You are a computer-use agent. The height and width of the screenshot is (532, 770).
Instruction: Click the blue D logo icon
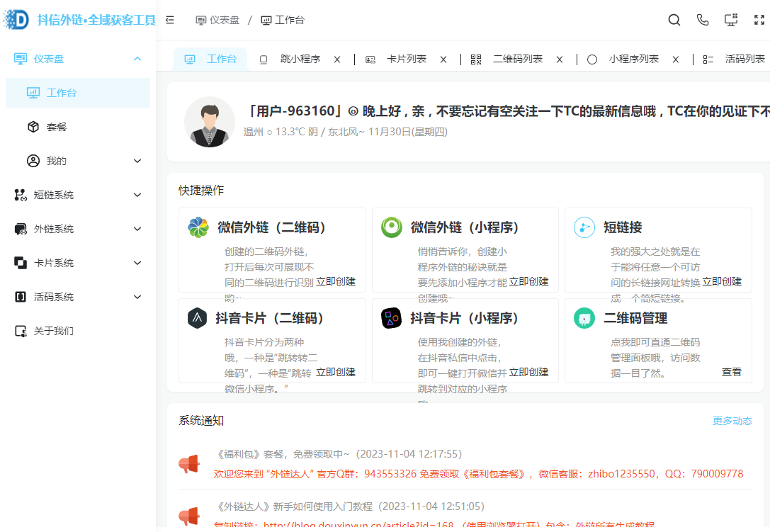click(16, 20)
